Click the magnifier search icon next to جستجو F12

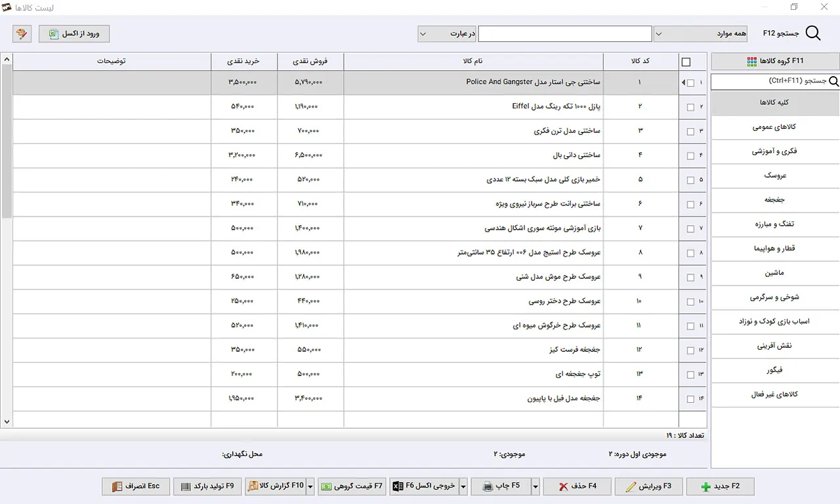point(813,33)
